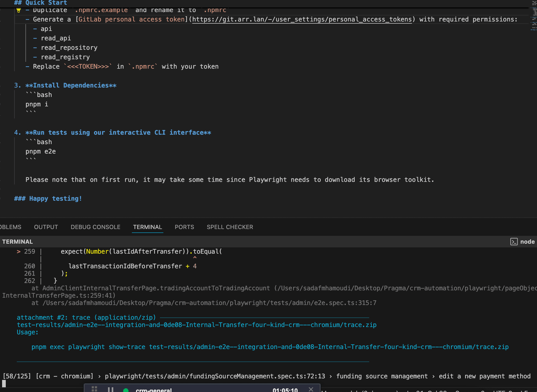Click the 'pnpm i' command line
Image resolution: width=537 pixels, height=392 pixels.
click(x=37, y=104)
